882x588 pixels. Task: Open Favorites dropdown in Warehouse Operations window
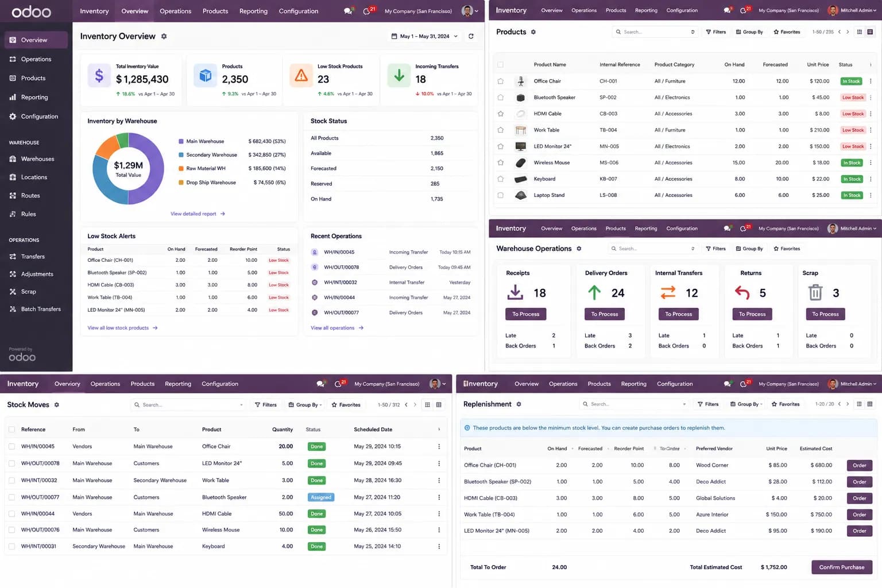tap(787, 249)
